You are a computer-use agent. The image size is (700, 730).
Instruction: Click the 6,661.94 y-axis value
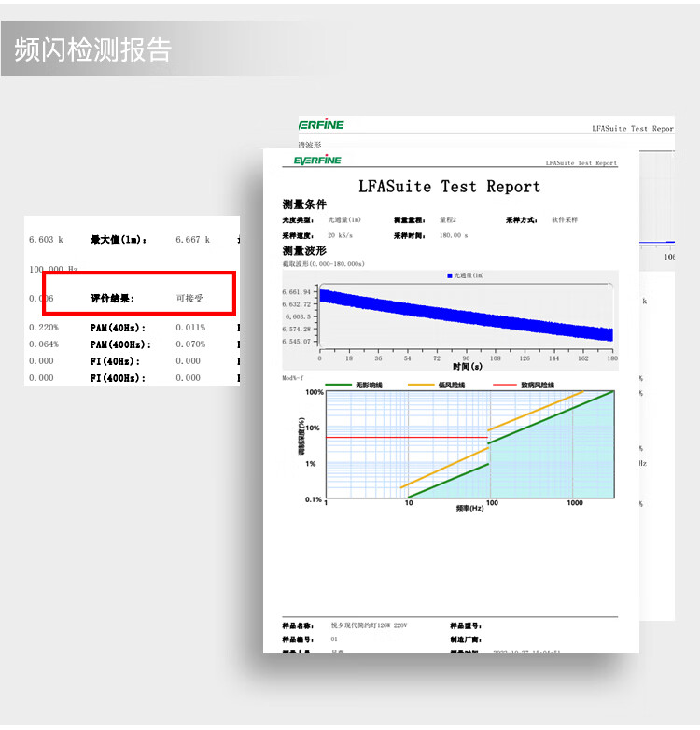(x=296, y=292)
